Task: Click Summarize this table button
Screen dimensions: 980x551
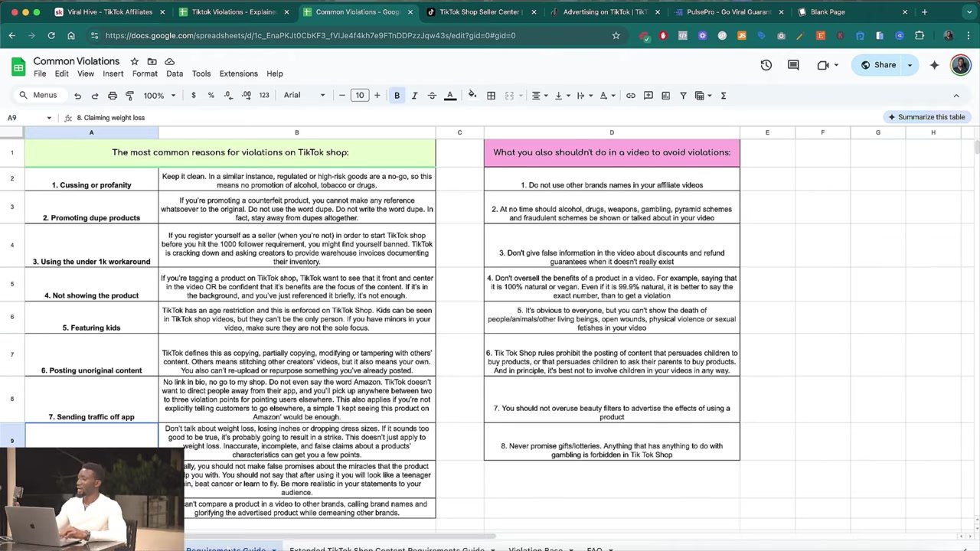Action: [x=926, y=117]
